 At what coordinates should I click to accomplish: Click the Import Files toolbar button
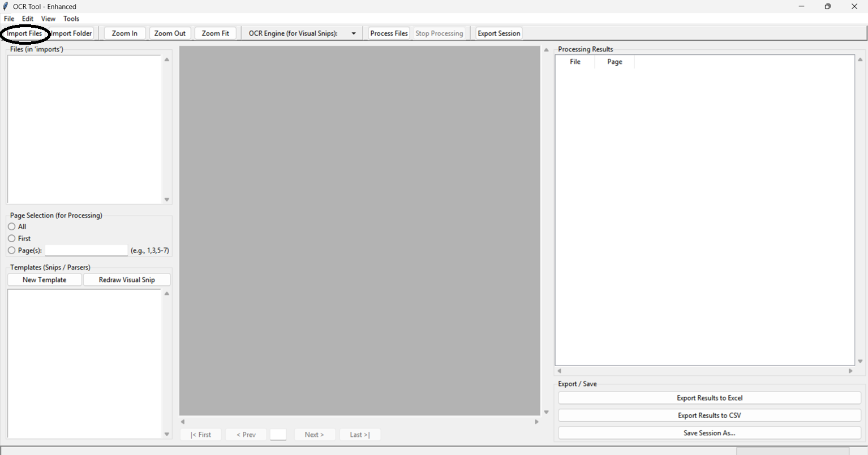pos(24,33)
